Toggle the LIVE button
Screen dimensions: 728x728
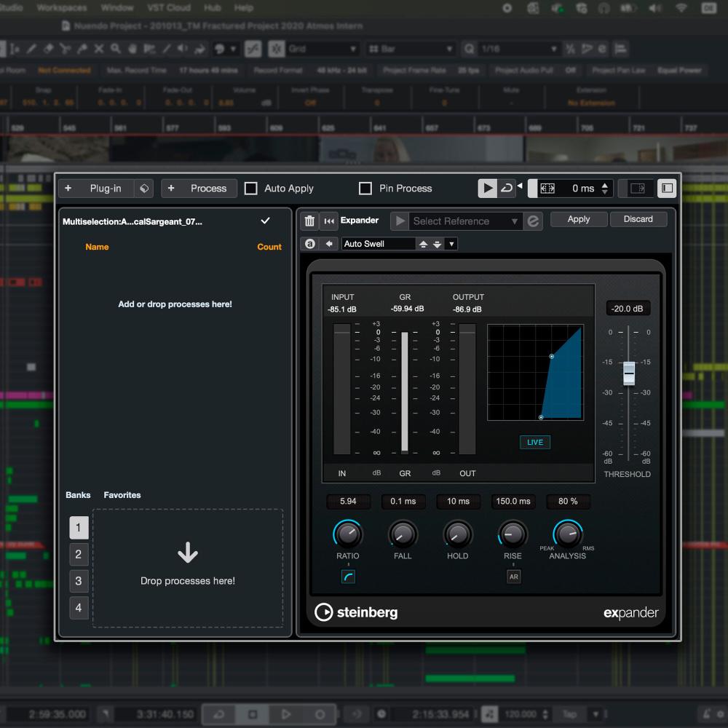pos(534,442)
